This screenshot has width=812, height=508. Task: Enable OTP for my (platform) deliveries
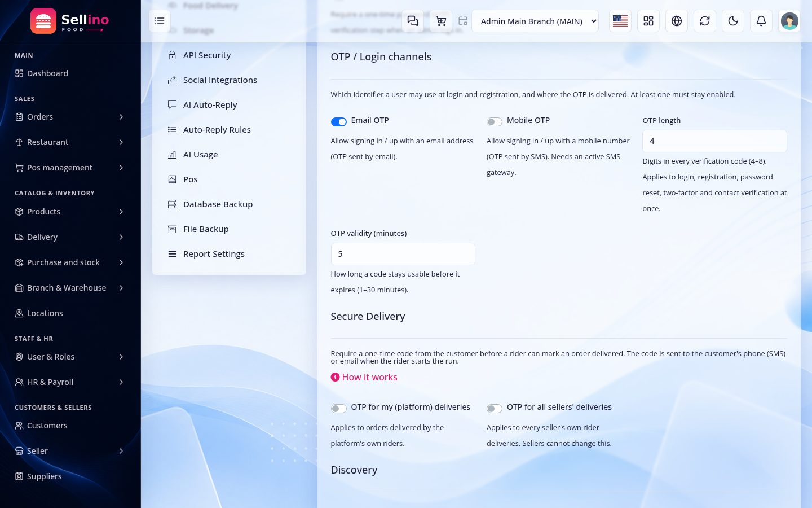(x=339, y=409)
